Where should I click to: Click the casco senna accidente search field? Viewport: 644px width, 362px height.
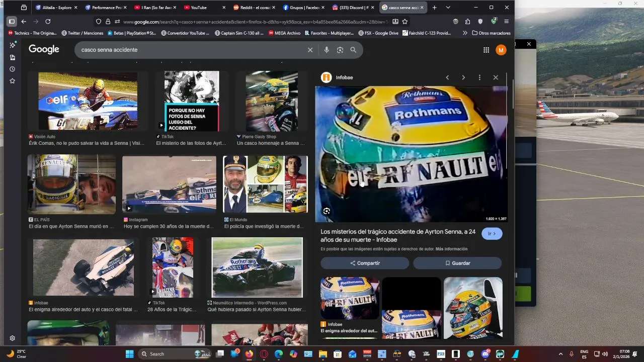(191, 50)
